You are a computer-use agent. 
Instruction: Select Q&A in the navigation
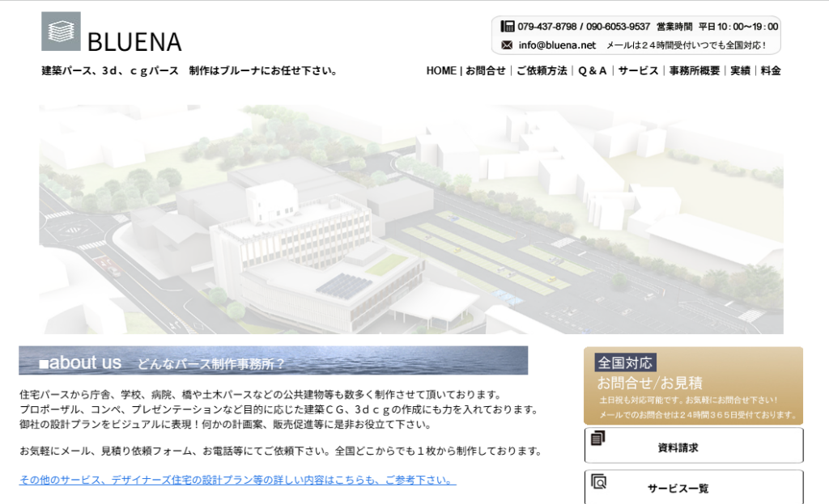click(x=593, y=71)
